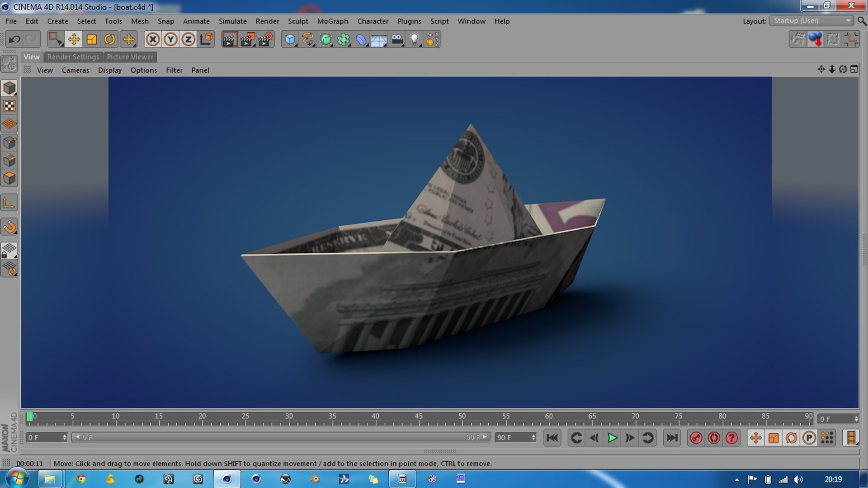Open the floor environment objects icon
Viewport: 868px width, 488px height.
pos(379,39)
